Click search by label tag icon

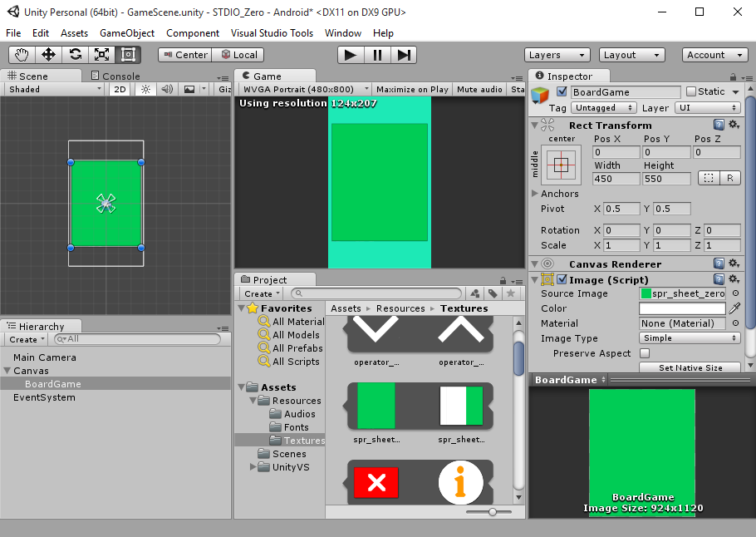tap(493, 293)
